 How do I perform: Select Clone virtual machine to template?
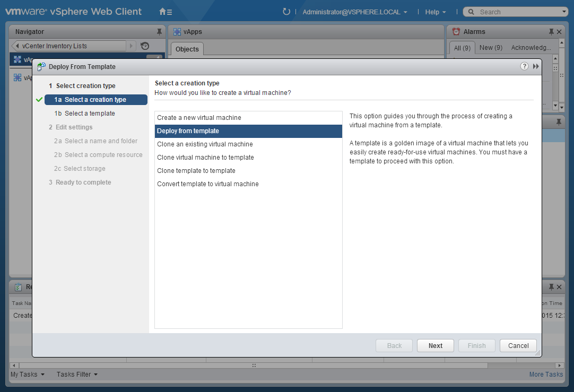(249, 158)
